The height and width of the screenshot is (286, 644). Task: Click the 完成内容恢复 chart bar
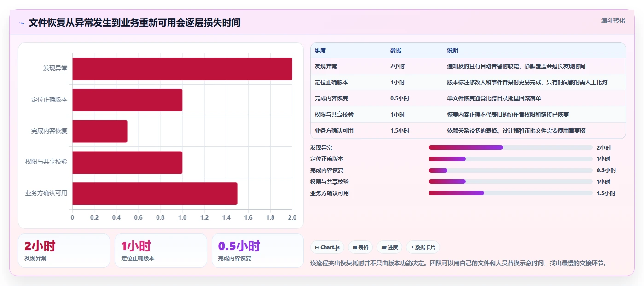[x=100, y=131]
